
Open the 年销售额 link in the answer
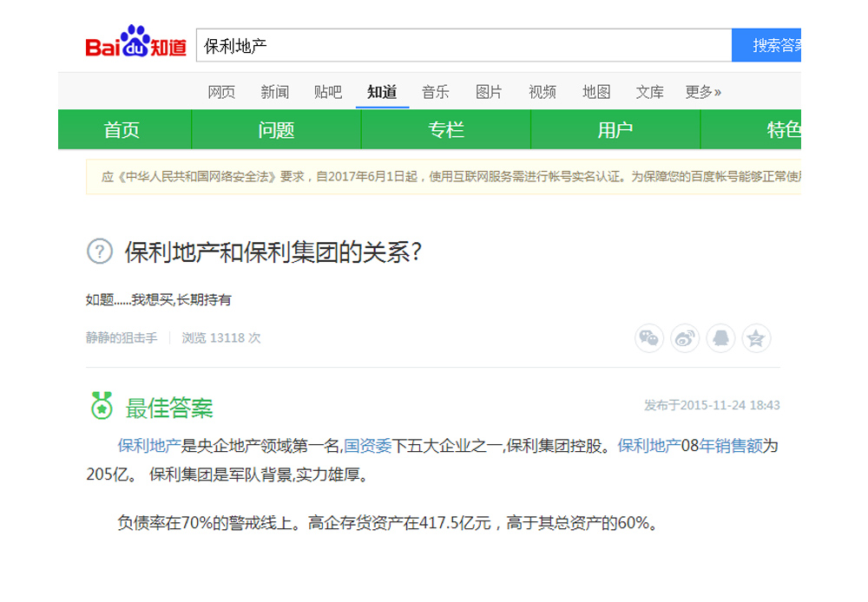coord(731,445)
